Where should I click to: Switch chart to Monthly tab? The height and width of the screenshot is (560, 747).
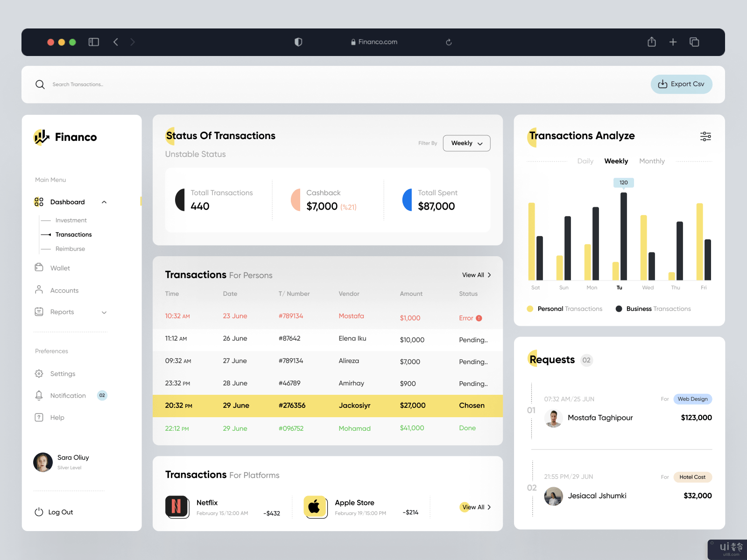652,161
